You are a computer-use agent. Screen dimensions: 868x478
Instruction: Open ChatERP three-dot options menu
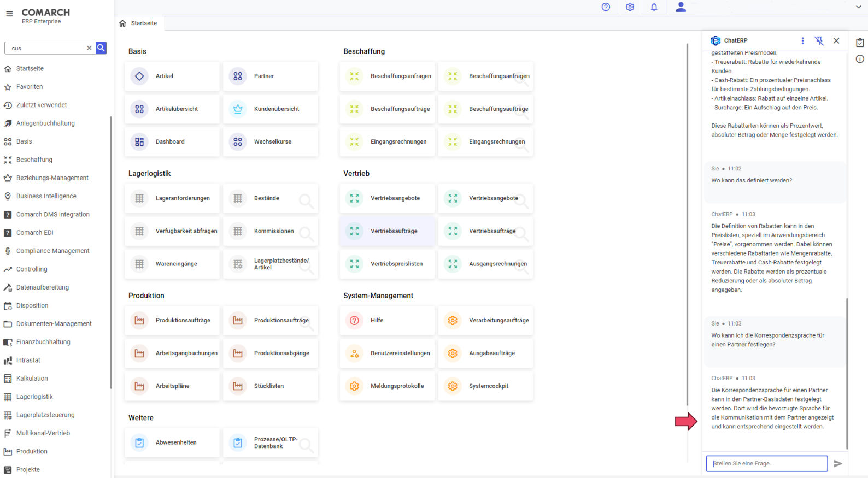coord(802,40)
